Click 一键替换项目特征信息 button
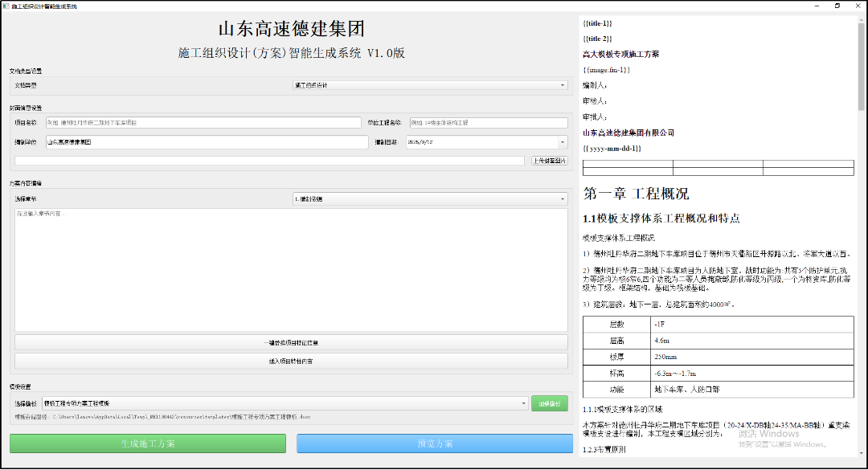This screenshot has height=470, width=868. coord(291,342)
